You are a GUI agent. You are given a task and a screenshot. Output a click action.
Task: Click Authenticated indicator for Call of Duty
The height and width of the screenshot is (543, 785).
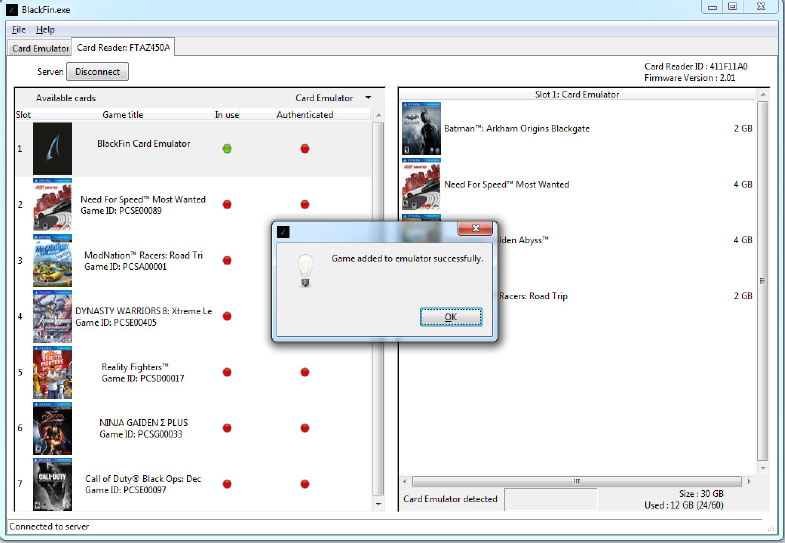click(304, 484)
